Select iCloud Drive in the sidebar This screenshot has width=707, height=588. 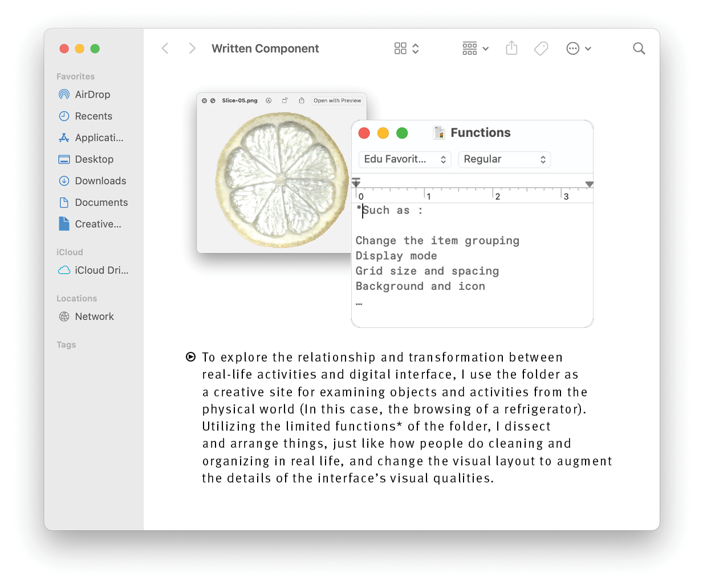[94, 270]
